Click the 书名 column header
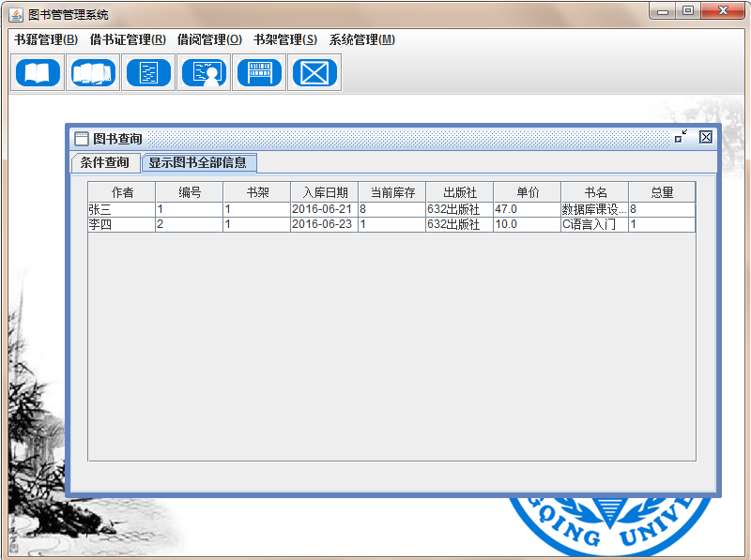Screen dimensions: 751x560 click(594, 192)
